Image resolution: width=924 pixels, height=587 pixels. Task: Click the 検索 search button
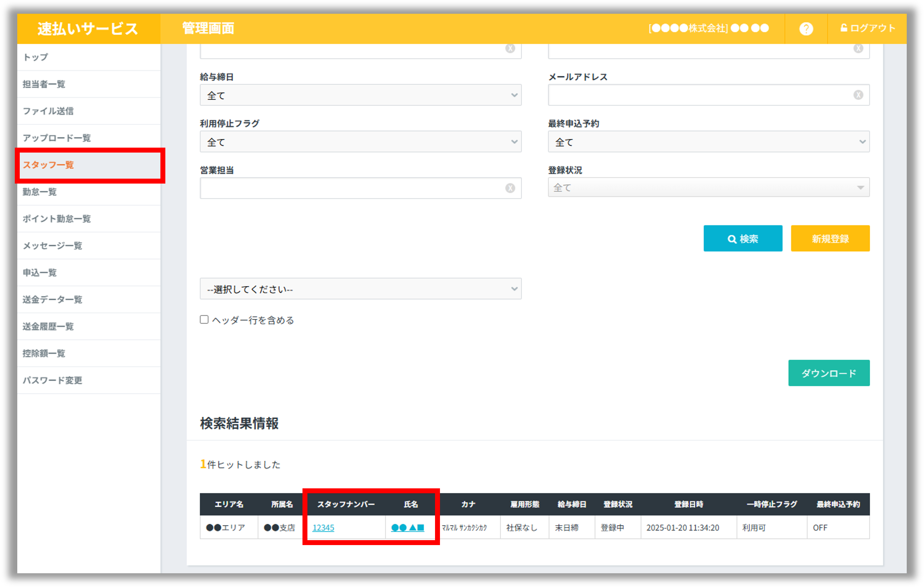tap(742, 239)
